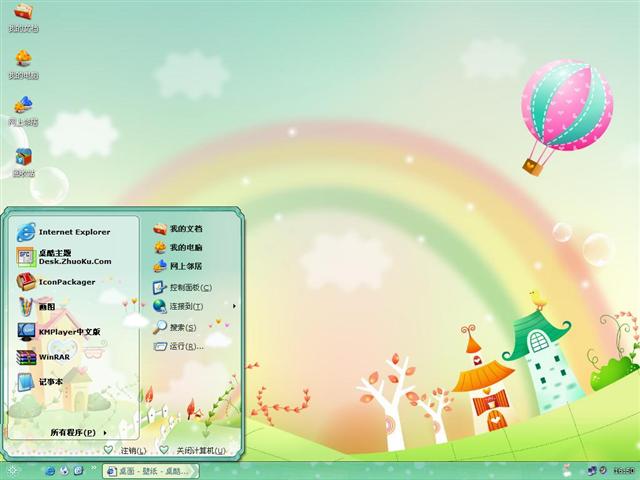
Task: Launch Internet Explorer quick launch icon
Action: click(x=50, y=471)
